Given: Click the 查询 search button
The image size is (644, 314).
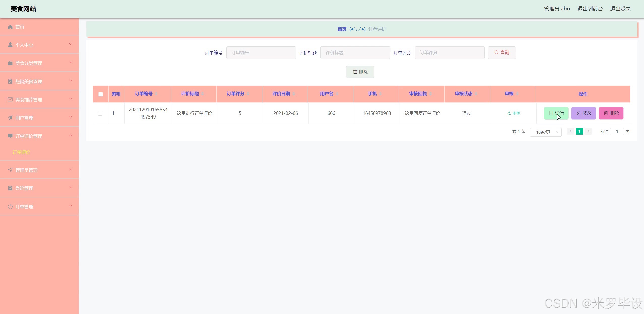Looking at the screenshot, I should [x=501, y=53].
